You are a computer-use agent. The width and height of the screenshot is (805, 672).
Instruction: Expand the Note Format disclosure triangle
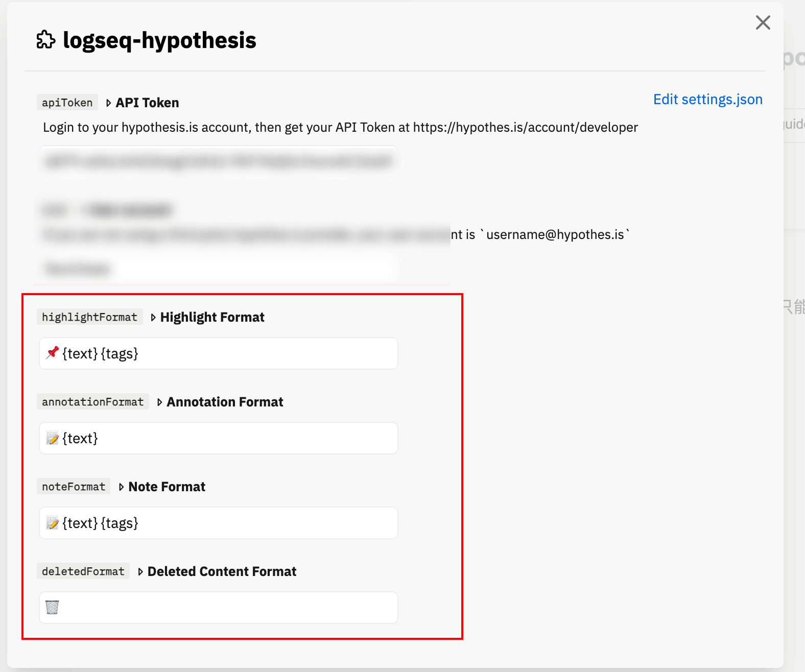[121, 487]
